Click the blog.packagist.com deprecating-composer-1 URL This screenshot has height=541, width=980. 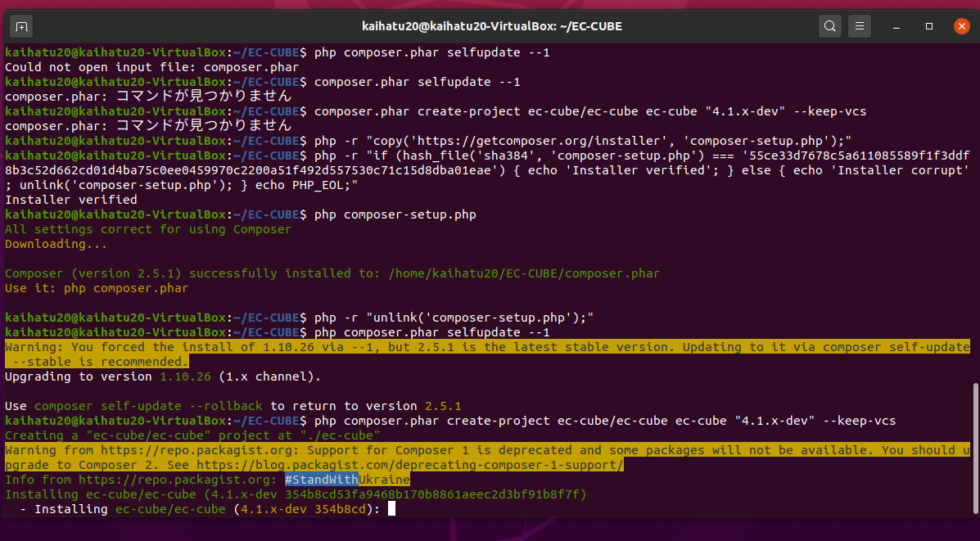tap(410, 465)
